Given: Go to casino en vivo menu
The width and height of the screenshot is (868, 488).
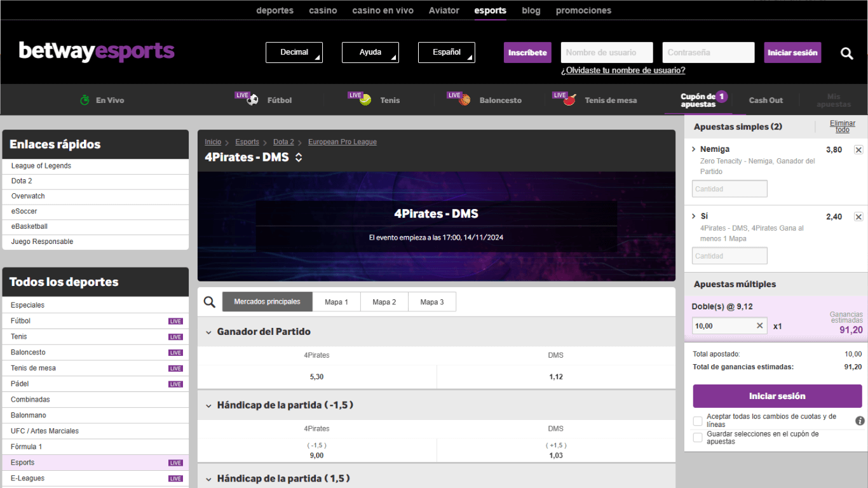Looking at the screenshot, I should click(x=383, y=10).
